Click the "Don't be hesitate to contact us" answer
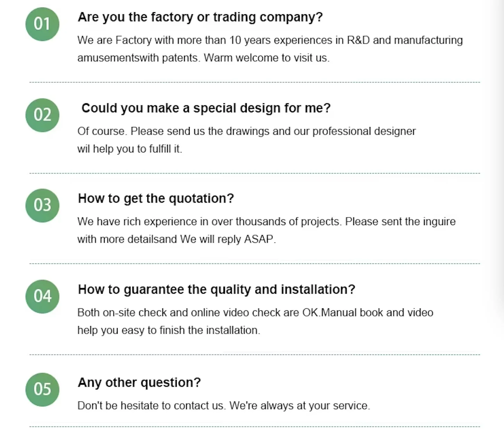The height and width of the screenshot is (437, 504). pos(223,406)
